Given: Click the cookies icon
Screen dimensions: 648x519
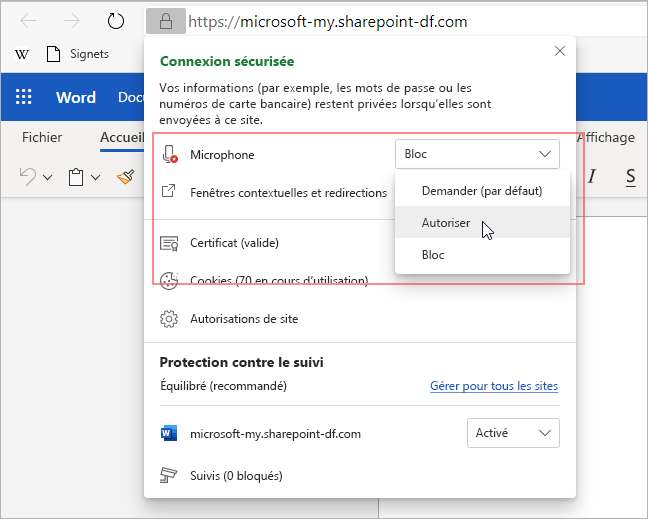Looking at the screenshot, I should click(x=169, y=281).
